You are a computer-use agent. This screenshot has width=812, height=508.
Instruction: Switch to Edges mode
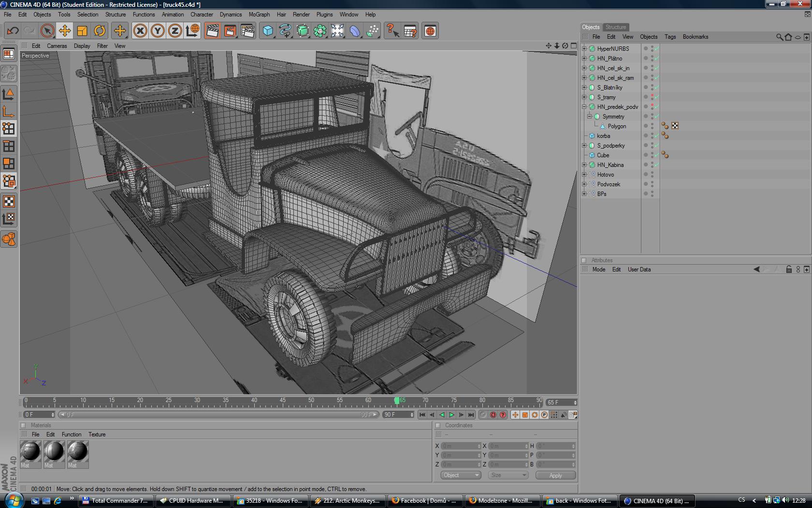[x=9, y=146]
